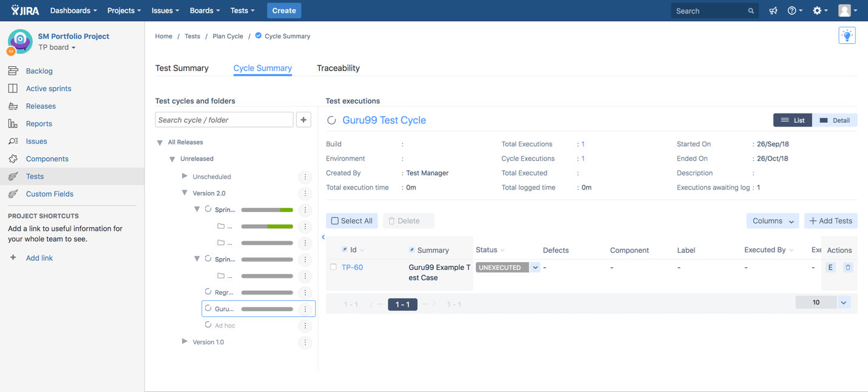Click the lightbulb tips icon
Screen dimensions: 868x392
tap(847, 36)
